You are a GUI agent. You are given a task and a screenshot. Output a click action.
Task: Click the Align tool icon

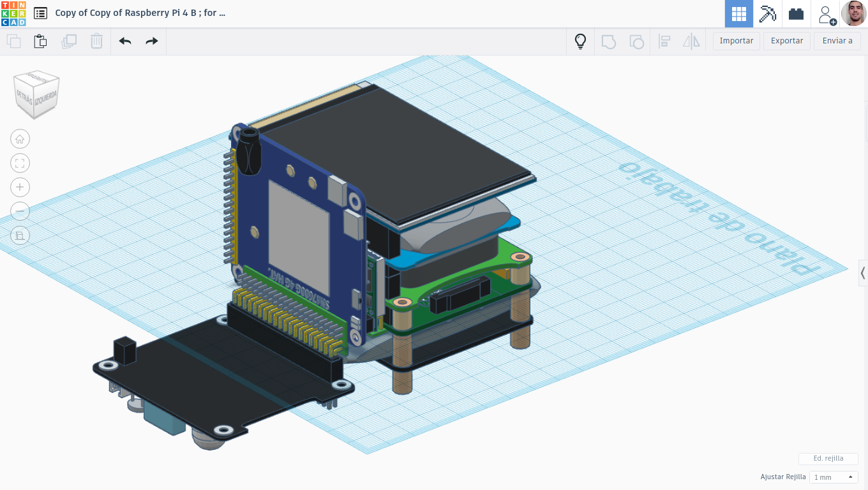tap(664, 41)
